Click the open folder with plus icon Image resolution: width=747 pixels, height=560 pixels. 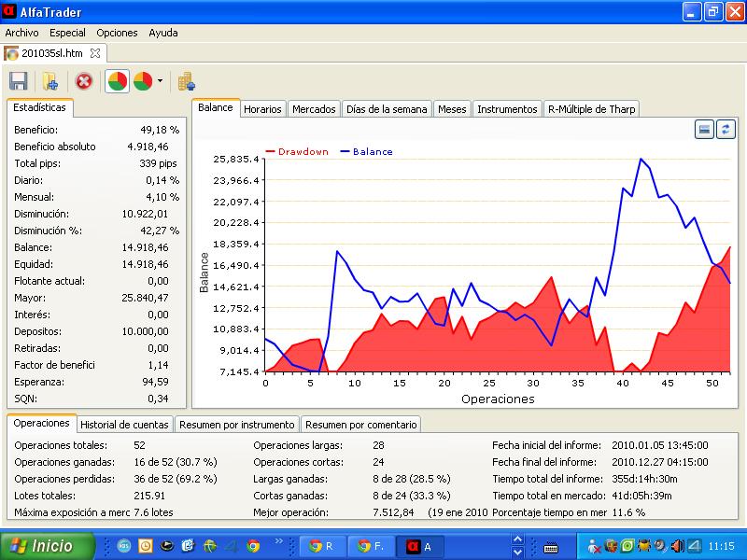tap(50, 81)
